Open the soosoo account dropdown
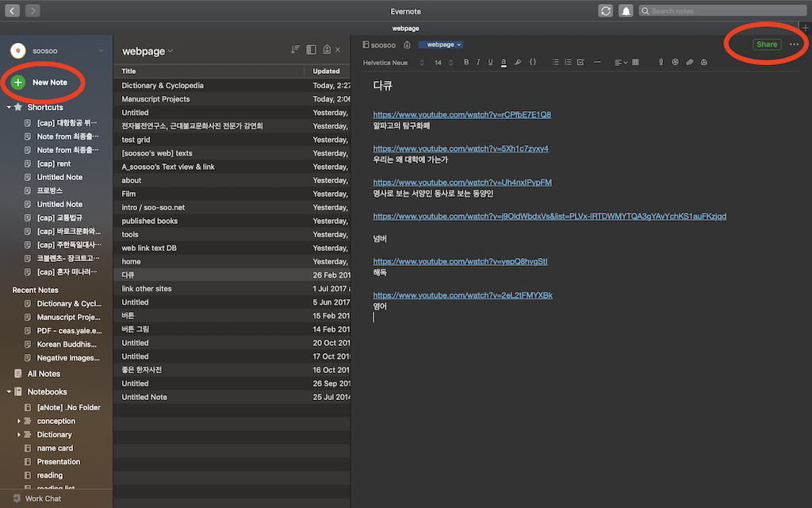812x508 pixels. click(101, 51)
